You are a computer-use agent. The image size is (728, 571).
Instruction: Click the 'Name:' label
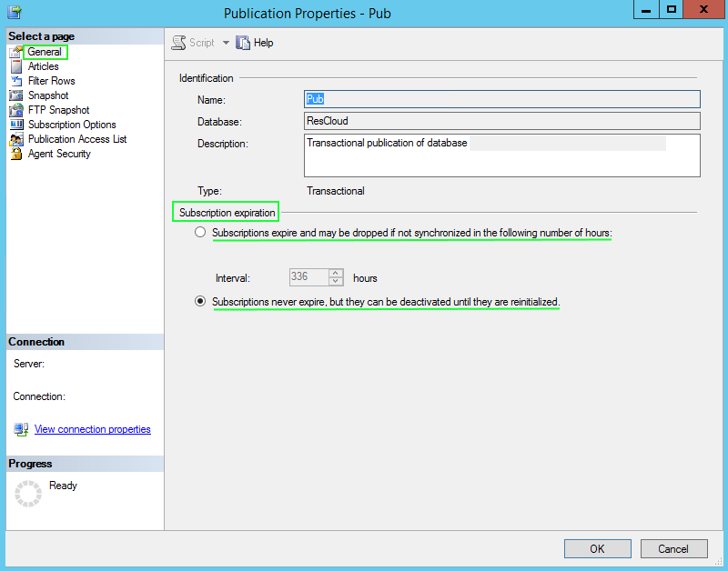211,100
